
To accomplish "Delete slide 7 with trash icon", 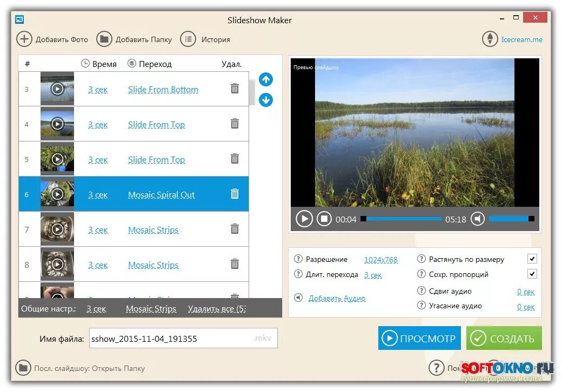I will pyautogui.click(x=235, y=229).
